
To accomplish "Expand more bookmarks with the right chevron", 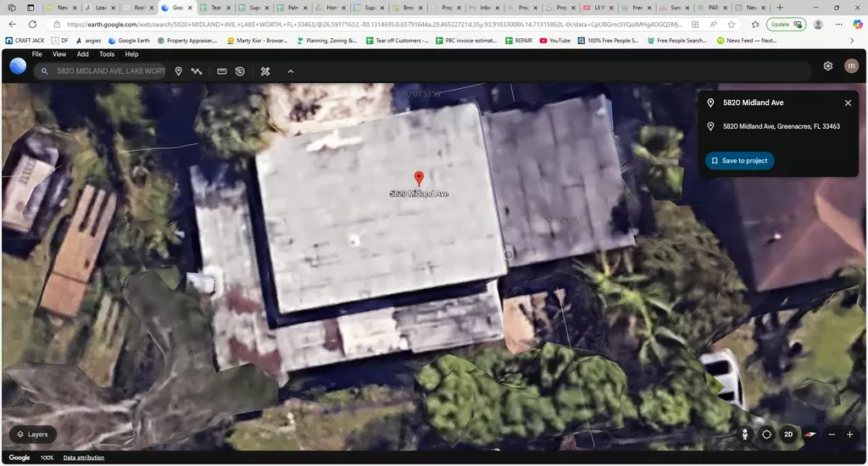I will 852,41.
